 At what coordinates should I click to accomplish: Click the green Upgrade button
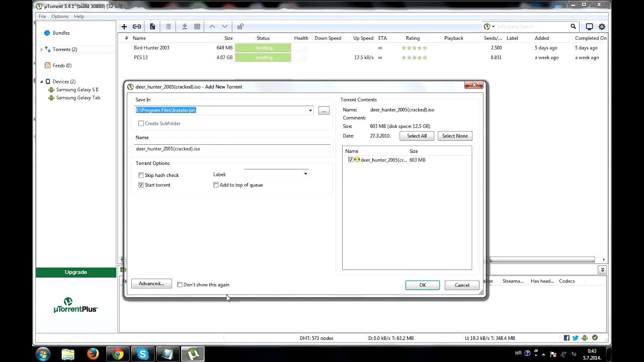(76, 272)
